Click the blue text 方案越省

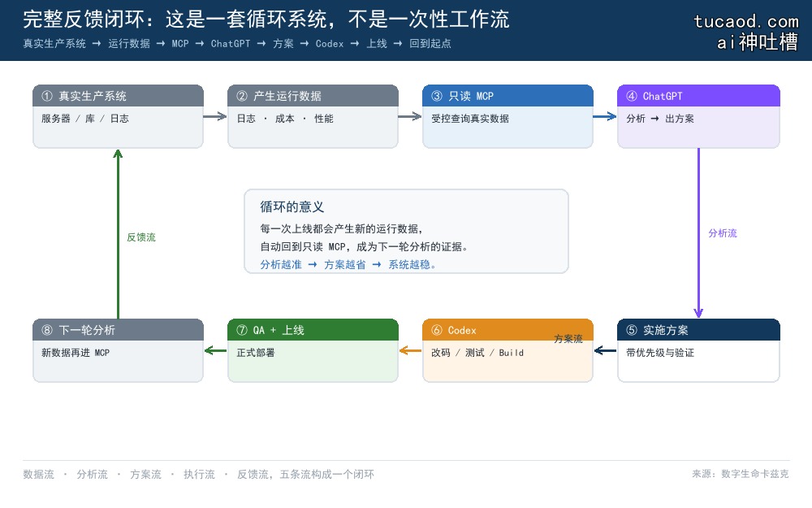click(x=345, y=265)
